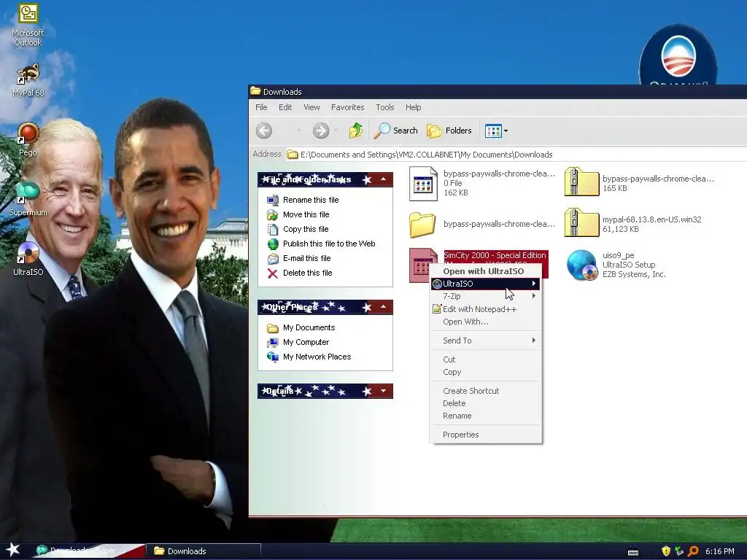Toggle the Folders pane button
The width and height of the screenshot is (747, 560).
click(x=449, y=131)
